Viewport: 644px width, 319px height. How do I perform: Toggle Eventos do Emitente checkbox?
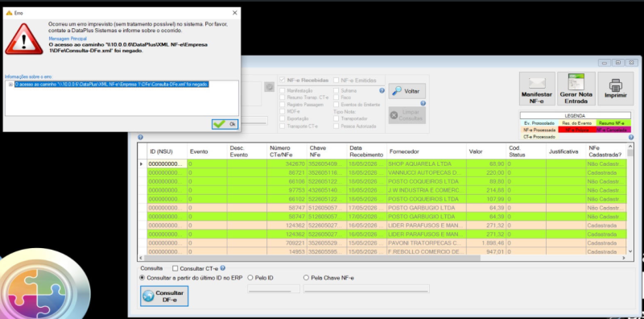click(x=336, y=105)
